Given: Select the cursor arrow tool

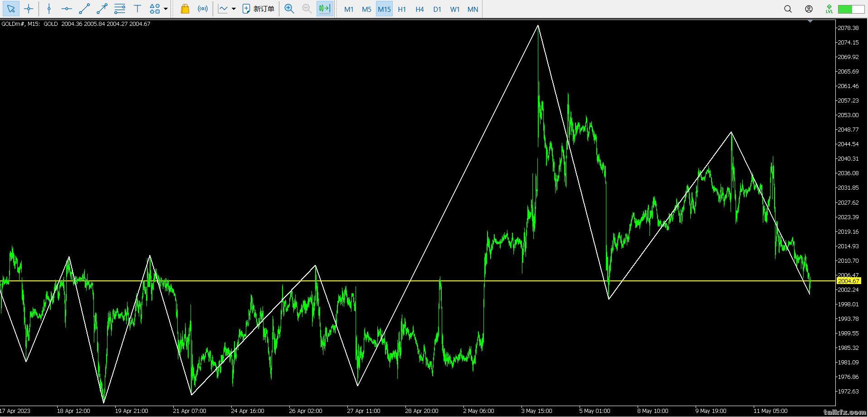Looking at the screenshot, I should tap(11, 9).
